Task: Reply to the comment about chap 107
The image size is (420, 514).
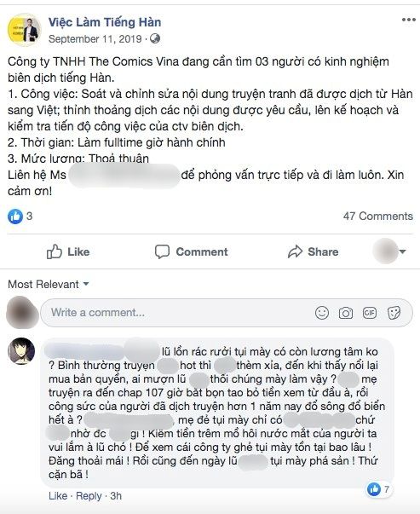Action: pyautogui.click(x=89, y=496)
